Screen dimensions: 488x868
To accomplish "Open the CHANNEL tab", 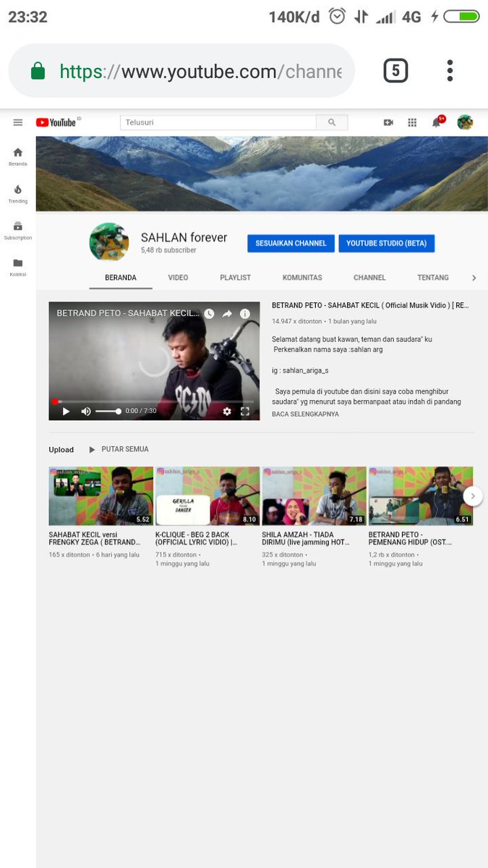I will [369, 278].
